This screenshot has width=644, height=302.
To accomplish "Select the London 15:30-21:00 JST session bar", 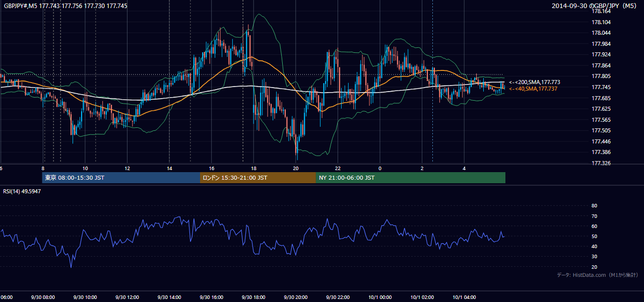I will 258,178.
